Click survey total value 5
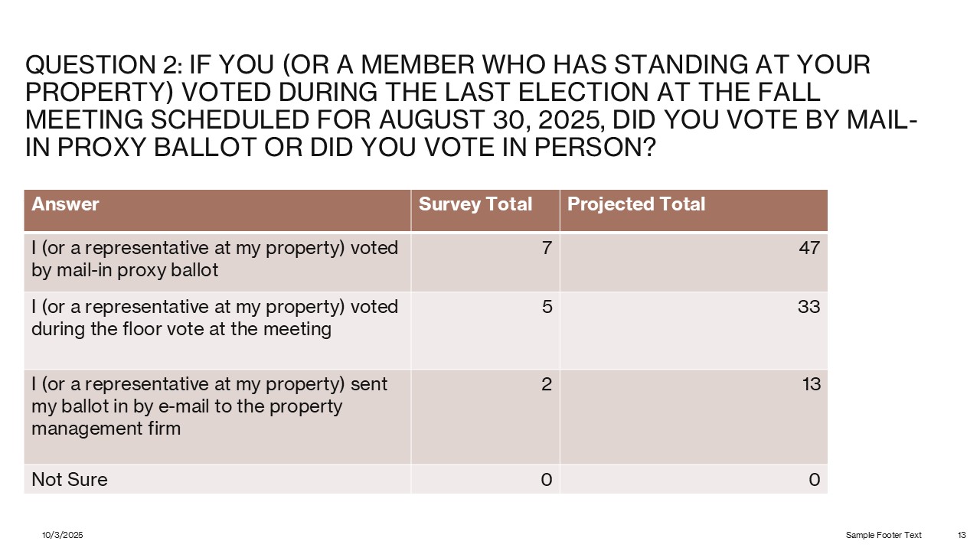The width and height of the screenshot is (980, 551). [x=546, y=307]
